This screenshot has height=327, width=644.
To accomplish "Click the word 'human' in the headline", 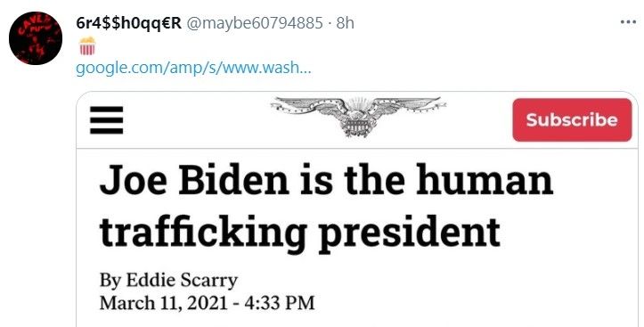I will (x=485, y=180).
